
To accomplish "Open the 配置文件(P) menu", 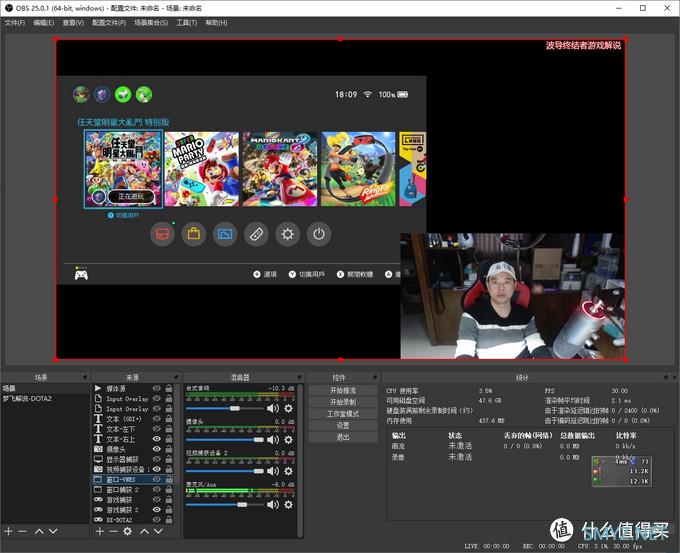I will [x=109, y=23].
